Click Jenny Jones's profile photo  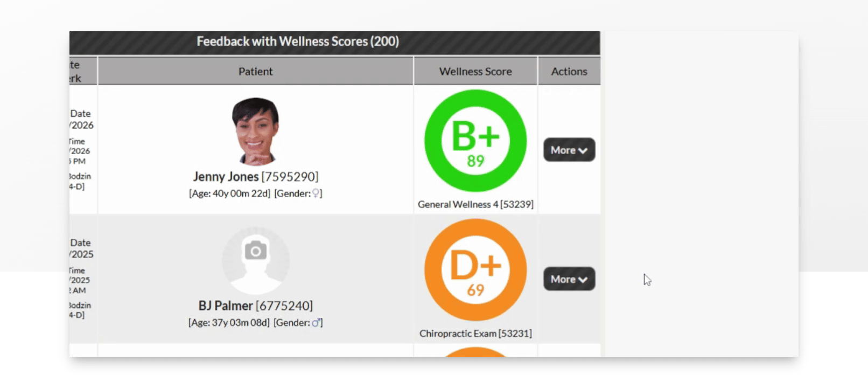point(255,131)
